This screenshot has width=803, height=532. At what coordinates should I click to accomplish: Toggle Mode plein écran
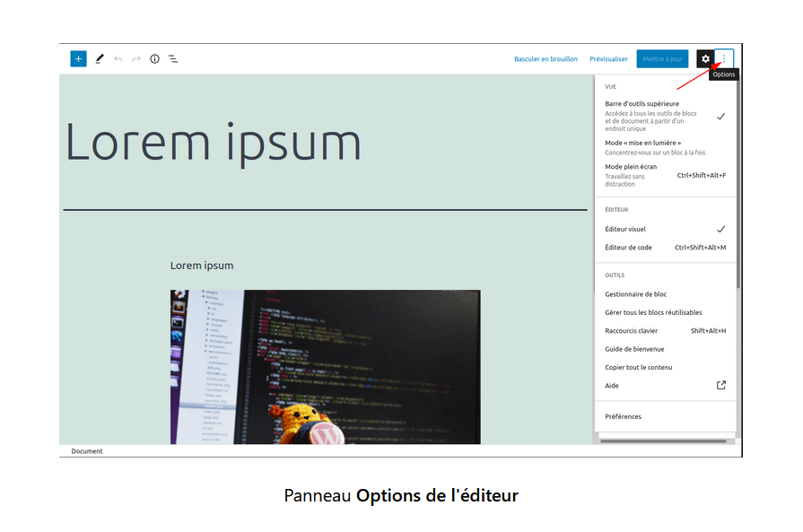click(x=665, y=175)
